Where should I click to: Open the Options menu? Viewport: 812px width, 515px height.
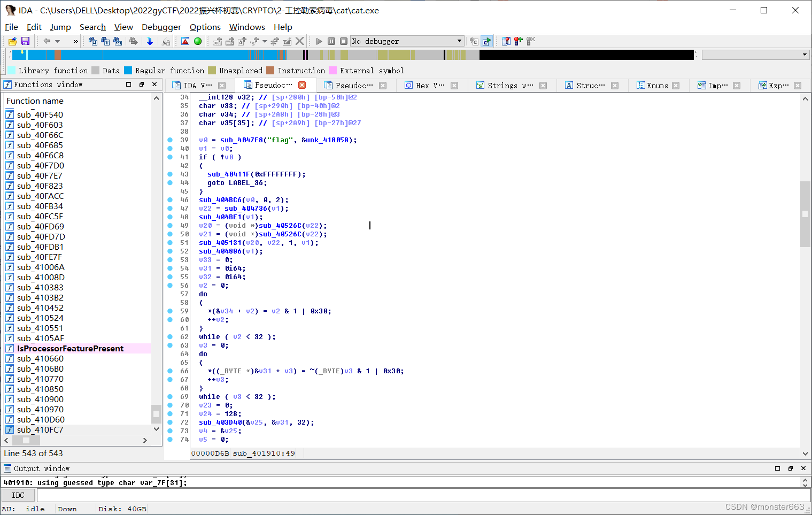(x=205, y=27)
